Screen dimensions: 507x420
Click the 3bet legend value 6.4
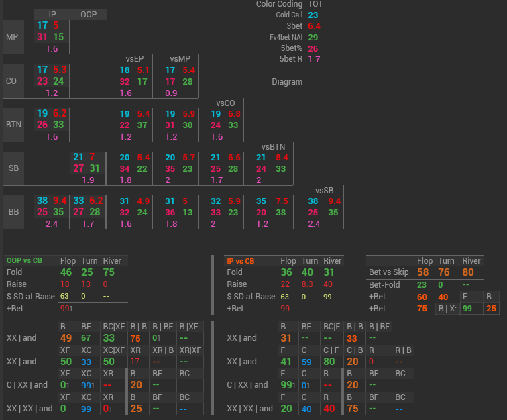[314, 26]
